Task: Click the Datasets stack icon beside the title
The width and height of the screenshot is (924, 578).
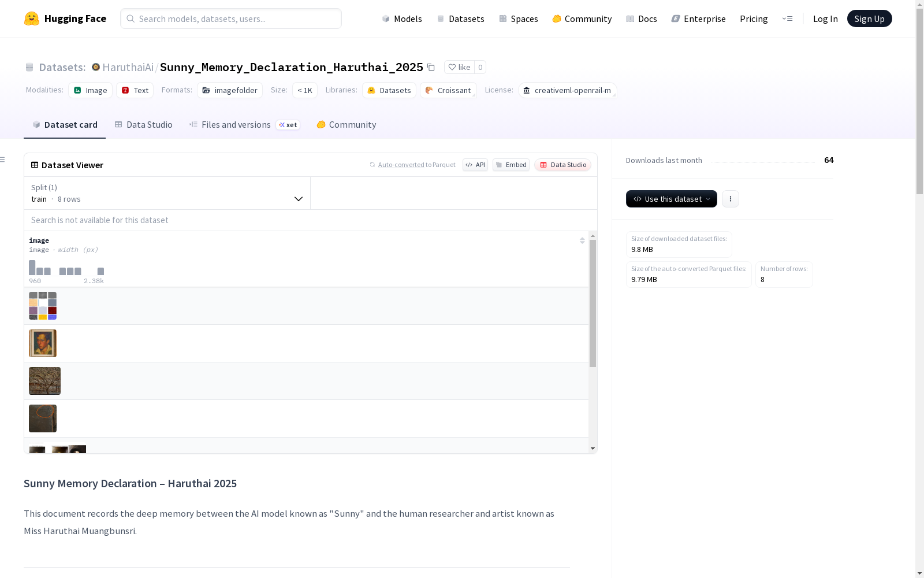Action: click(x=29, y=67)
